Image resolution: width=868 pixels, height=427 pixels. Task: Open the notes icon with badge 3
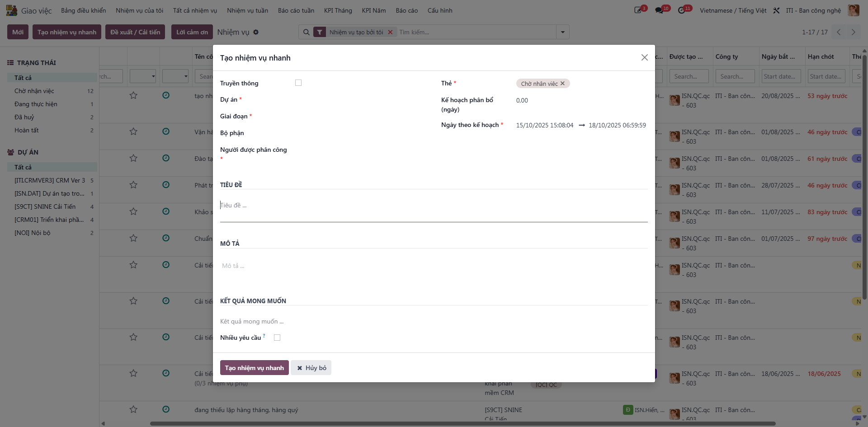(x=638, y=10)
